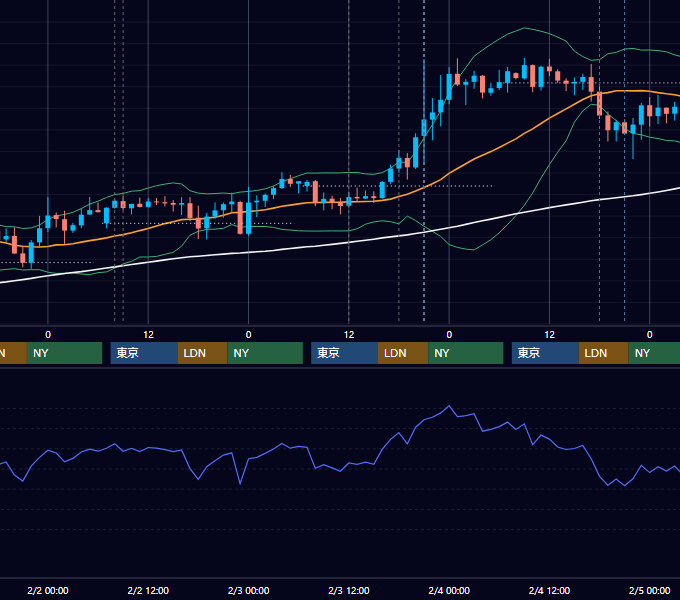Click the 東京 session block on 2/2
Viewport: 680px width, 600px height.
(144, 353)
